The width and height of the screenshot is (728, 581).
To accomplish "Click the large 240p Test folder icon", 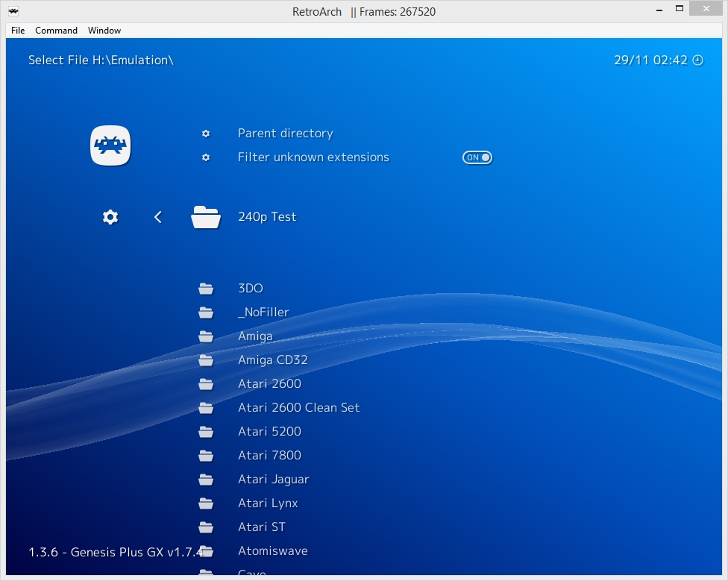I will pyautogui.click(x=206, y=217).
